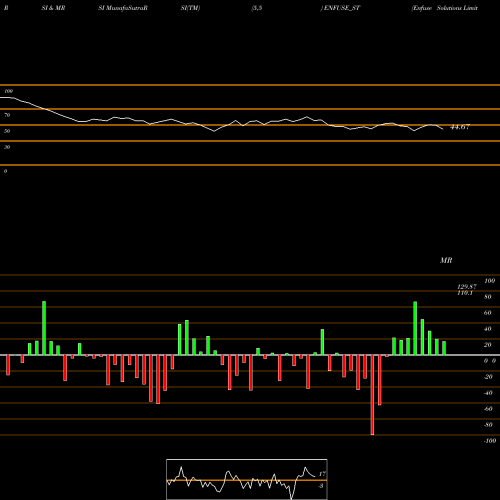This screenshot has width=500, height=500.
Task: Click the -100 label on MR axis
Action: click(x=490, y=441)
